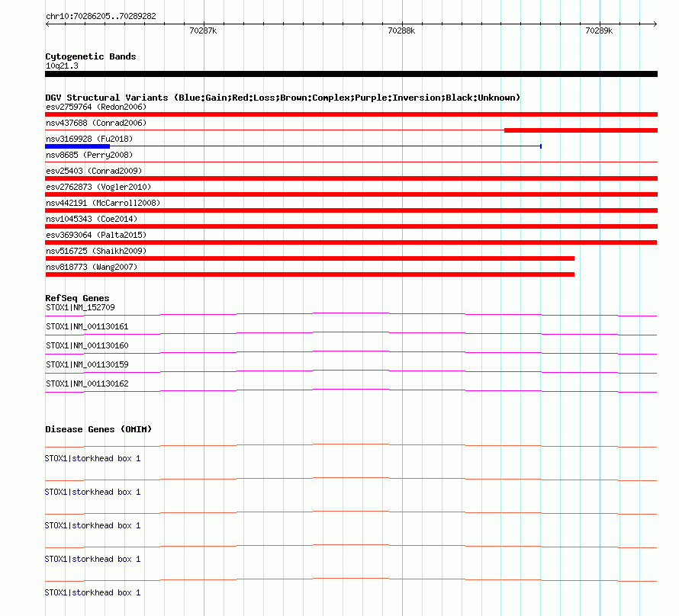Click the thick blue gain segment of nsv3169928
Image resolution: width=679 pixels, height=616 pixels.
click(x=78, y=146)
